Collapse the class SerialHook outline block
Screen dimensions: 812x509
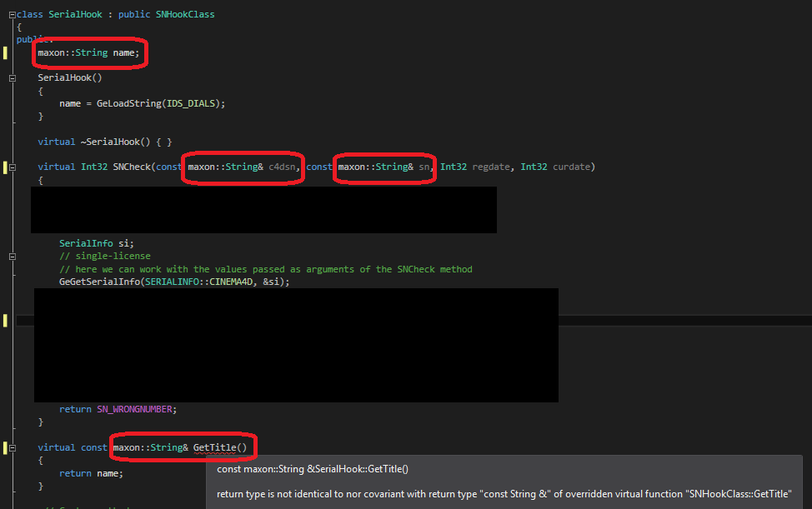click(12, 14)
